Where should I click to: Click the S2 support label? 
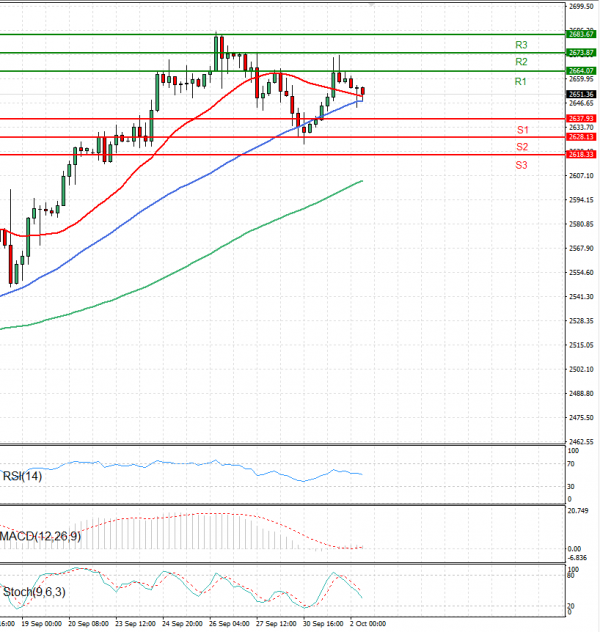tap(522, 147)
